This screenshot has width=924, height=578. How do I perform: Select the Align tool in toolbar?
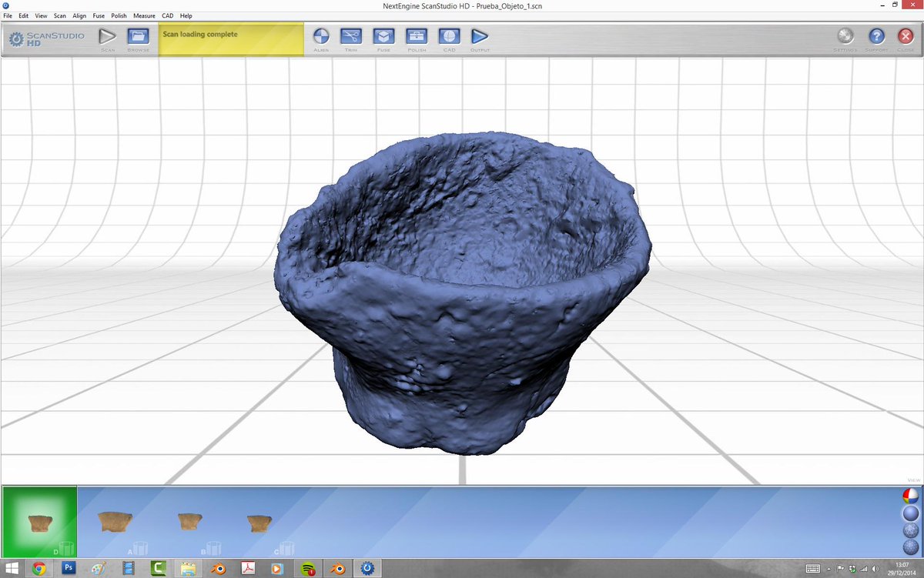click(x=321, y=36)
